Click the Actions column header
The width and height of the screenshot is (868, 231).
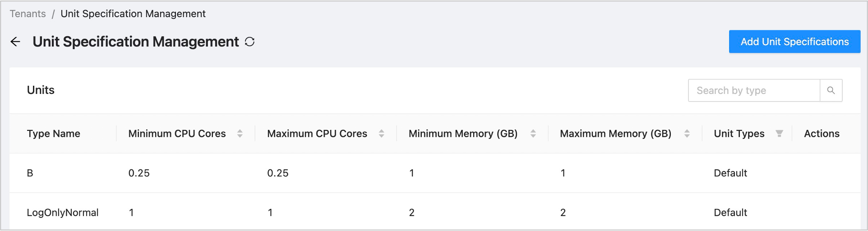(x=822, y=134)
